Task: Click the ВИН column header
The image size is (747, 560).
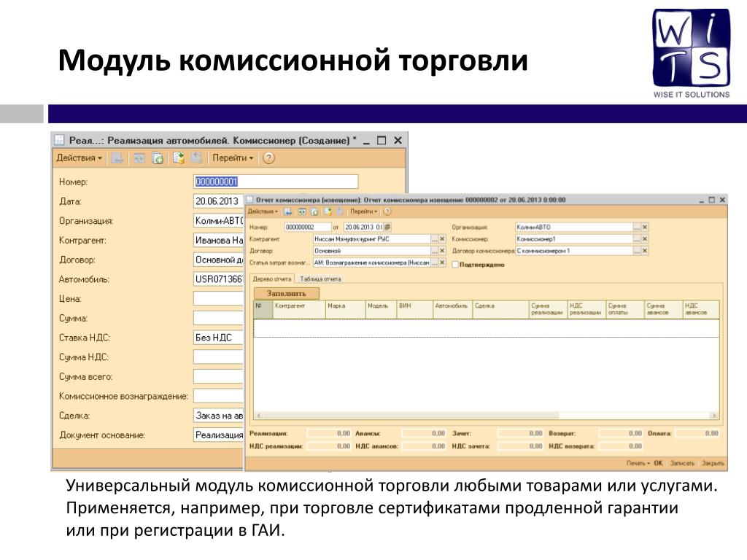Action: click(x=415, y=309)
